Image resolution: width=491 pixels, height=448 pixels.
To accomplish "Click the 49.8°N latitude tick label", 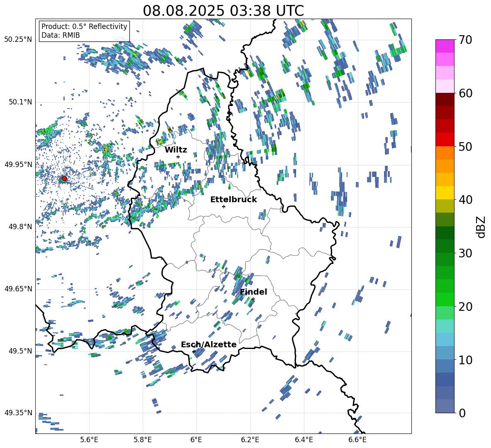I will click(20, 227).
